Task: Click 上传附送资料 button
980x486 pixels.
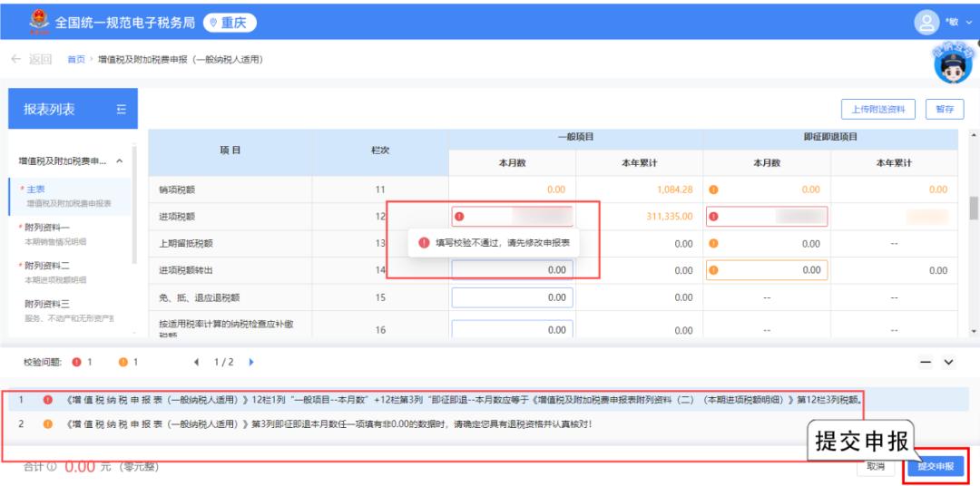Action: [878, 109]
